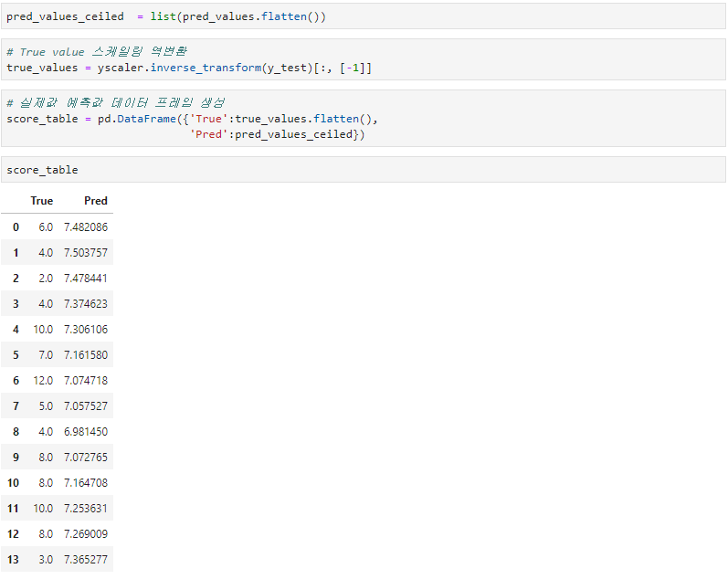This screenshot has width=728, height=579.
Task: Select the Pred value 7.269009
Action: [86, 533]
